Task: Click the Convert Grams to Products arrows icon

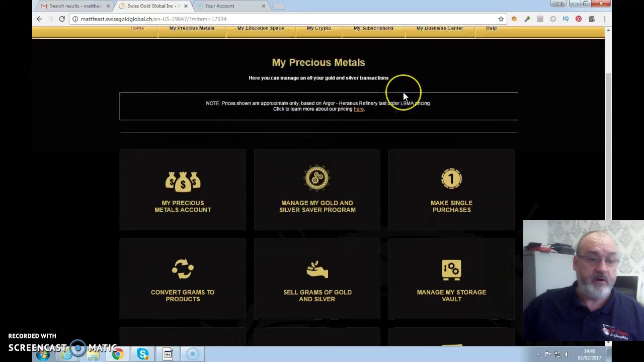Action: click(x=183, y=268)
